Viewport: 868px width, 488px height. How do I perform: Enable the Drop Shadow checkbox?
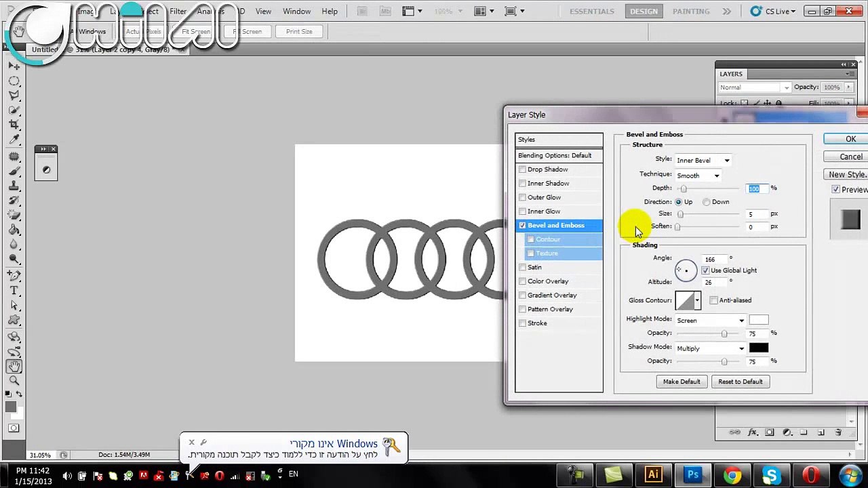click(522, 169)
